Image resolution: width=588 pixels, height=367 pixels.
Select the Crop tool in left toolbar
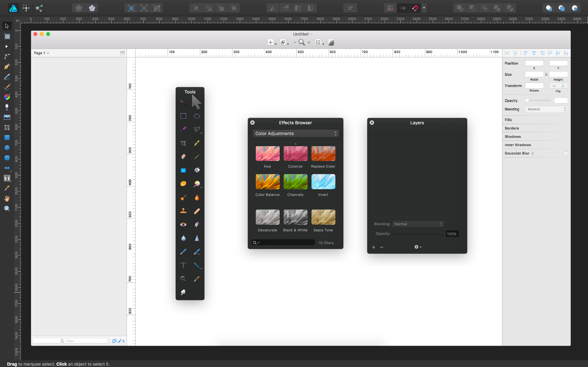[x=7, y=127]
